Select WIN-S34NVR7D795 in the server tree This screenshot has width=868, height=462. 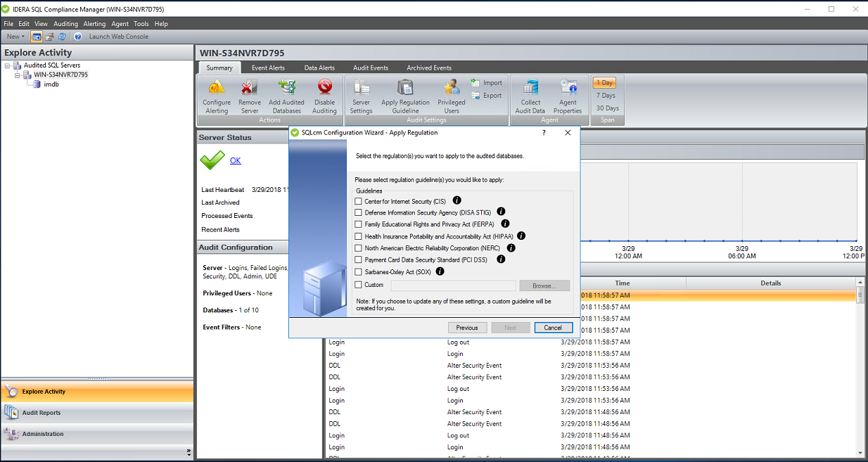point(60,75)
